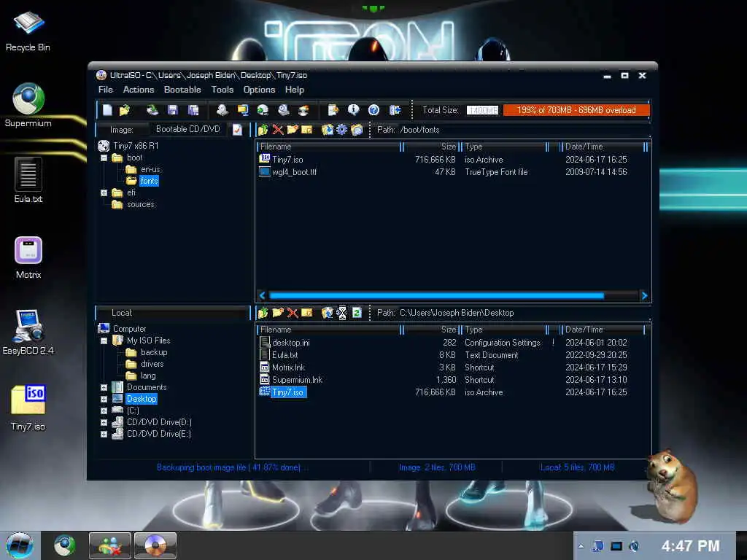
Task: Select desktop.ini in local file list
Action: tap(290, 343)
